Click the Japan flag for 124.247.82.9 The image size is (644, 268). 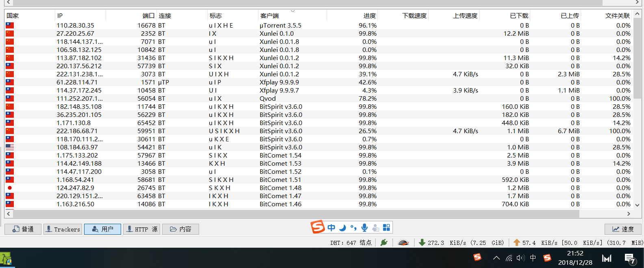pyautogui.click(x=10, y=188)
